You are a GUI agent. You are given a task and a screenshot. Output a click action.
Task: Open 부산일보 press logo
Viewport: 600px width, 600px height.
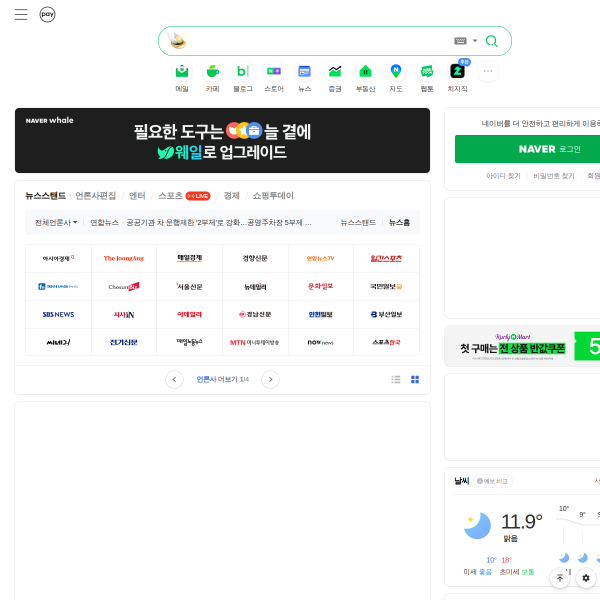(386, 315)
